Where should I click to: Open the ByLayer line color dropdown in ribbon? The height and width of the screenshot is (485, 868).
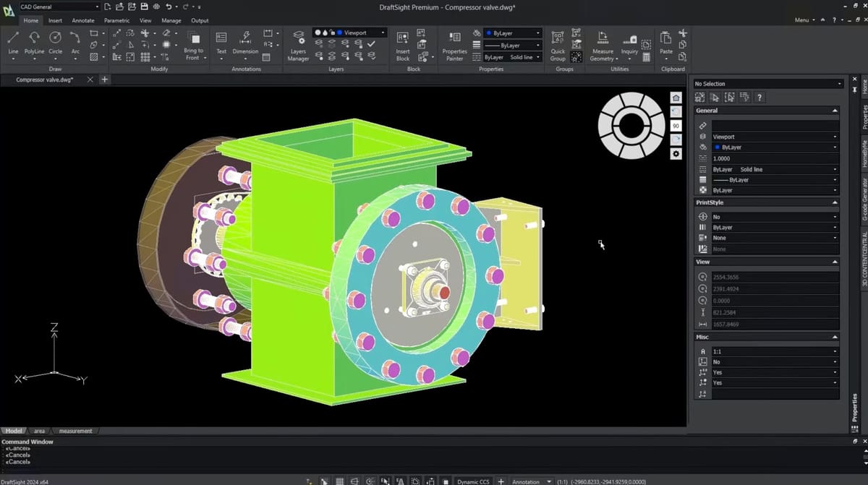512,33
